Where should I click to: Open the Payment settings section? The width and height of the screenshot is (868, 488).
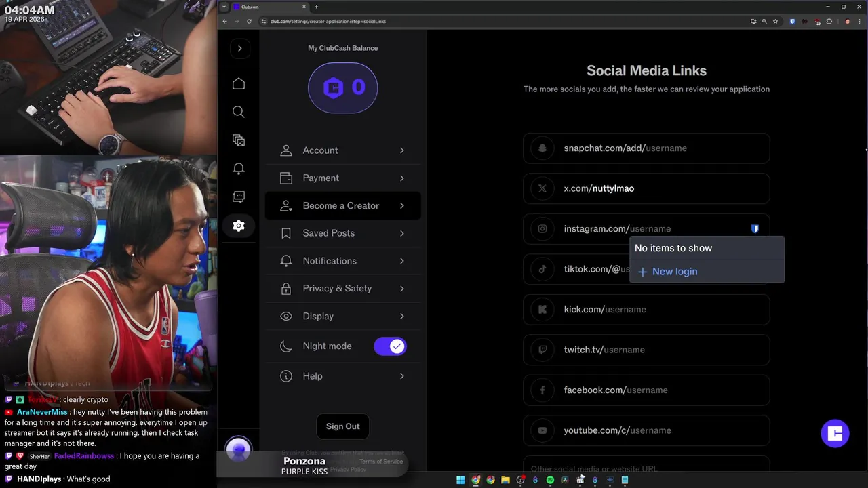(342, 178)
